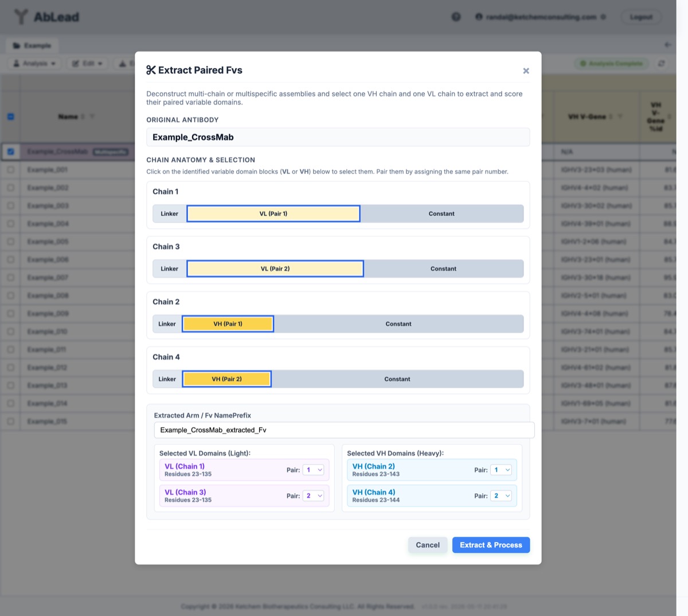This screenshot has height=616, width=688.
Task: Focus the Extracted Arm / Fv NamePrefix field
Action: pos(344,430)
